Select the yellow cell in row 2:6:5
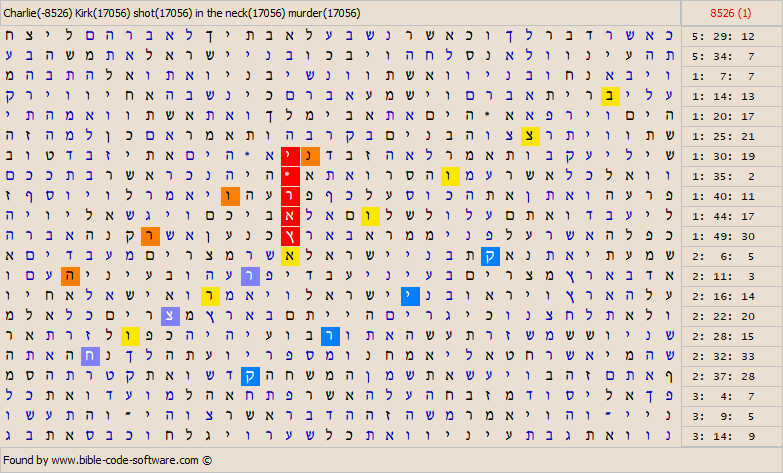The width and height of the screenshot is (783, 473). click(290, 256)
